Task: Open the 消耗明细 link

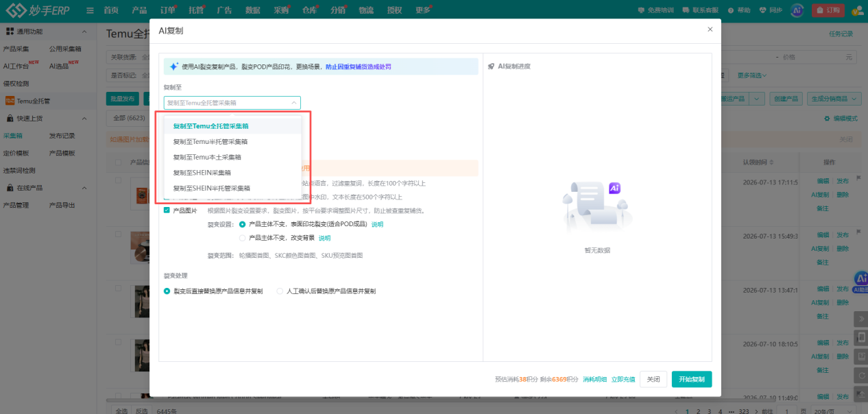Action: pos(594,379)
